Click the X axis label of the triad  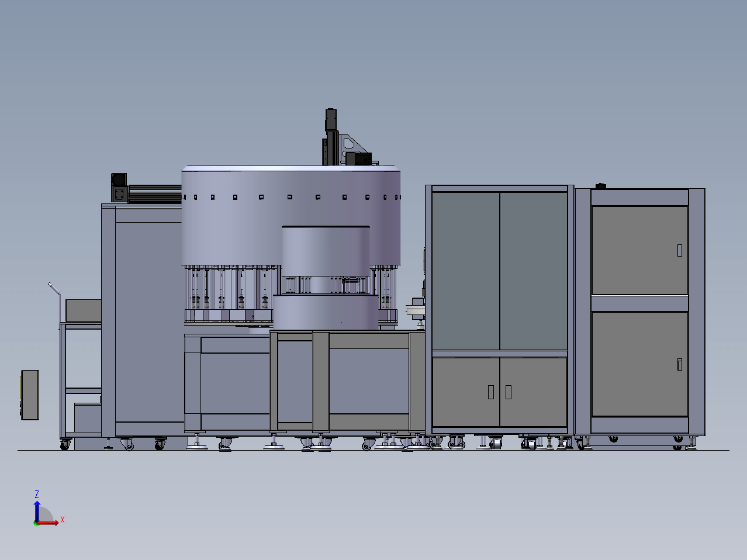click(x=63, y=520)
